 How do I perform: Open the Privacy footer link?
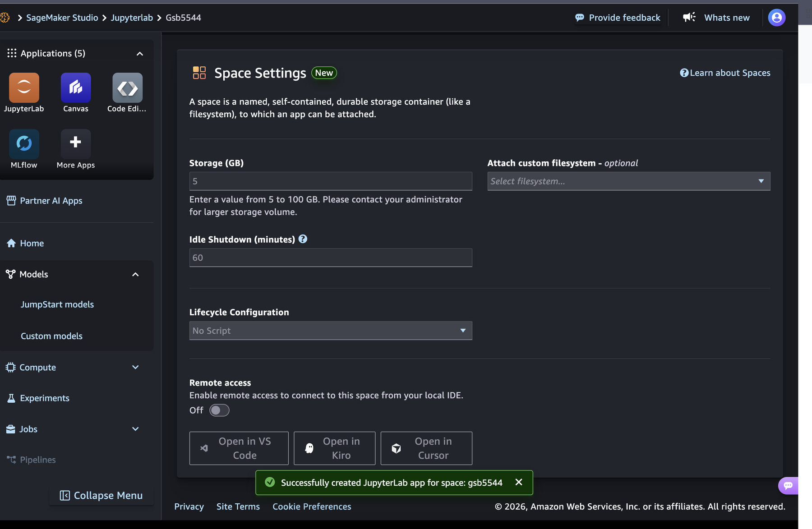(x=189, y=506)
